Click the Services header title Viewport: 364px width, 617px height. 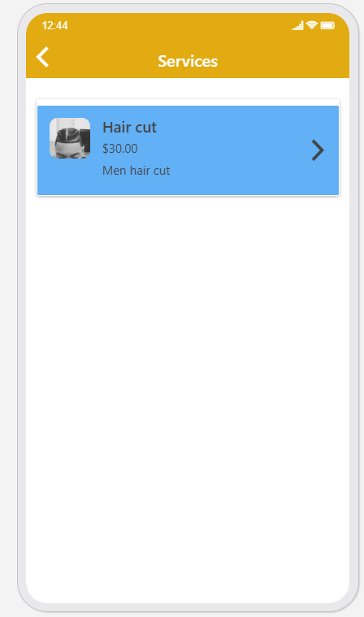tap(188, 62)
